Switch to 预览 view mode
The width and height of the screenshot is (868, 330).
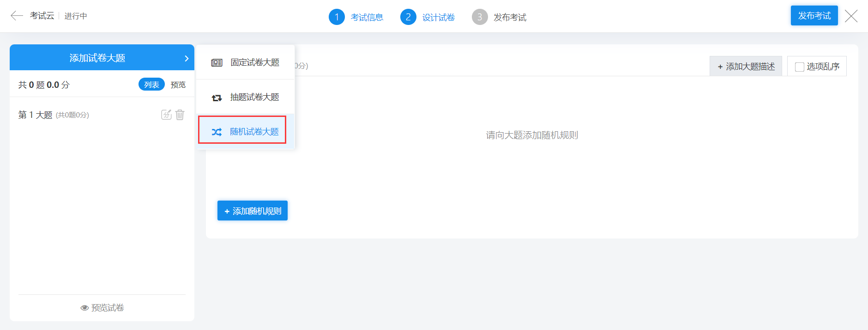(x=178, y=85)
